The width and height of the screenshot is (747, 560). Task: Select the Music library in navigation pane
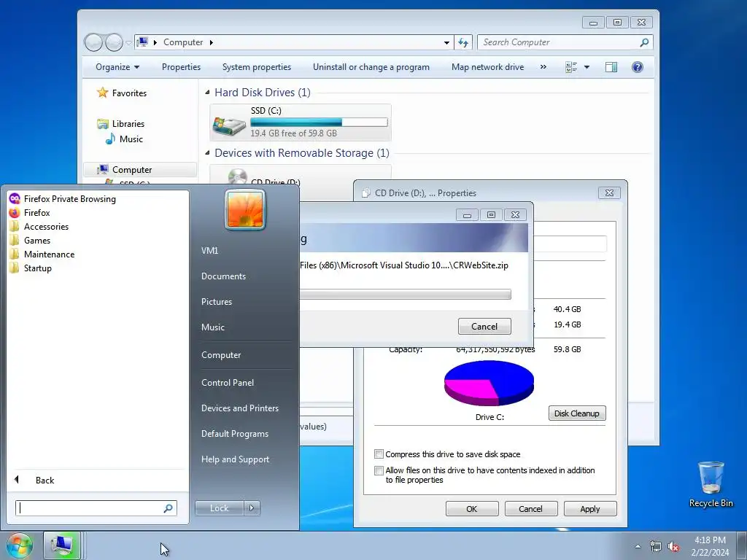pyautogui.click(x=124, y=139)
